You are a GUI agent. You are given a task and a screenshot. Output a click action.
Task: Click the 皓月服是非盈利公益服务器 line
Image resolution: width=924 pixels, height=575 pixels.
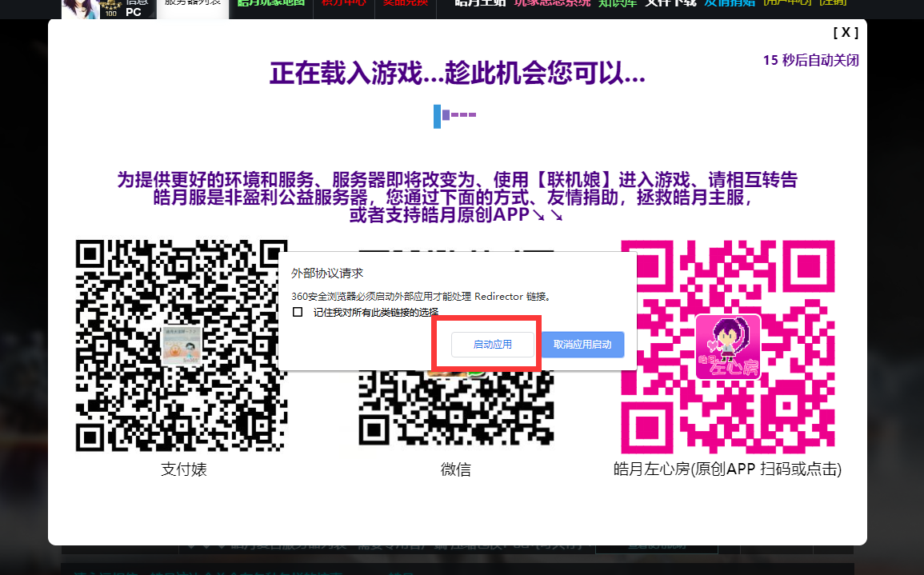pos(453,197)
